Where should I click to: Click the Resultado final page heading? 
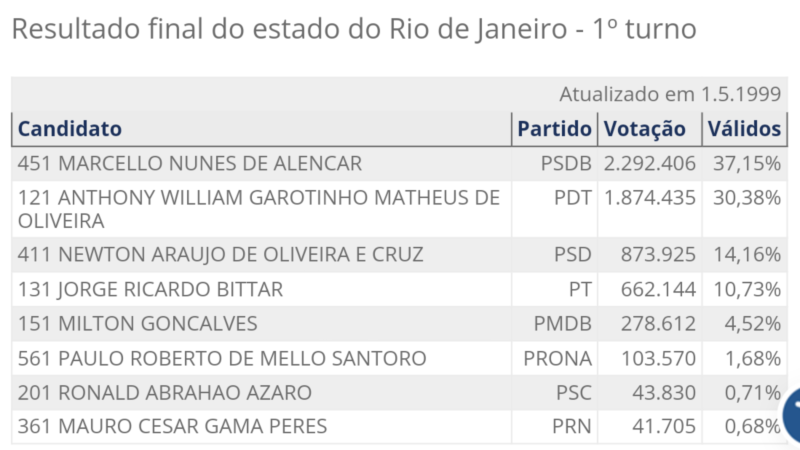point(354,29)
